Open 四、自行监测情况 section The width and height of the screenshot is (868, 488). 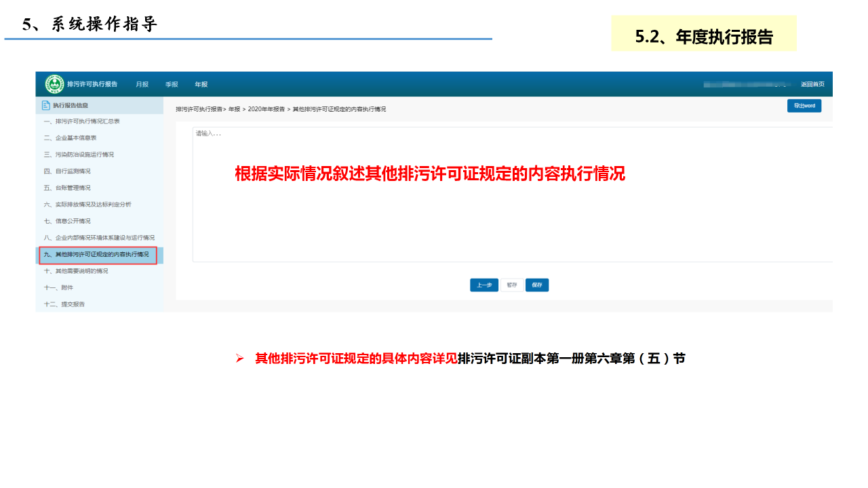pyautogui.click(x=67, y=171)
